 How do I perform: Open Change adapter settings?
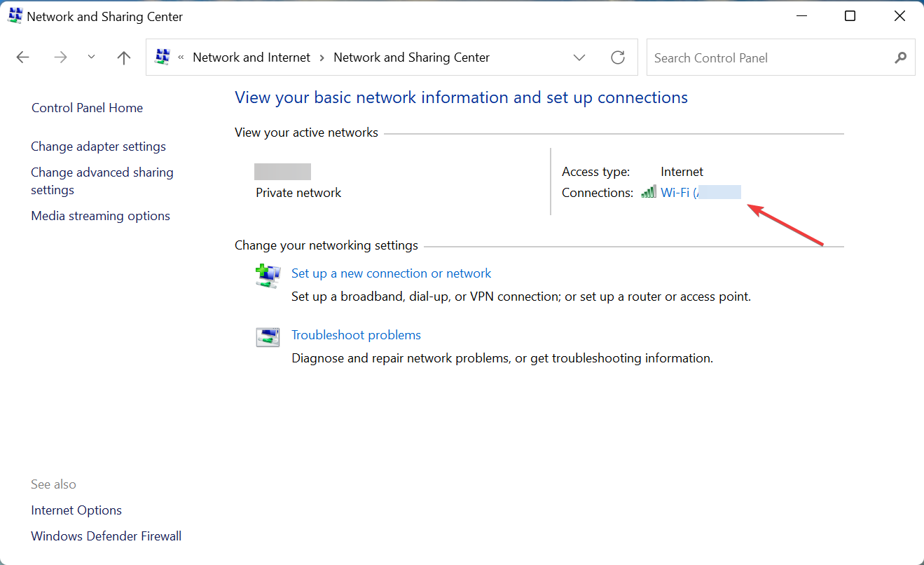99,147
